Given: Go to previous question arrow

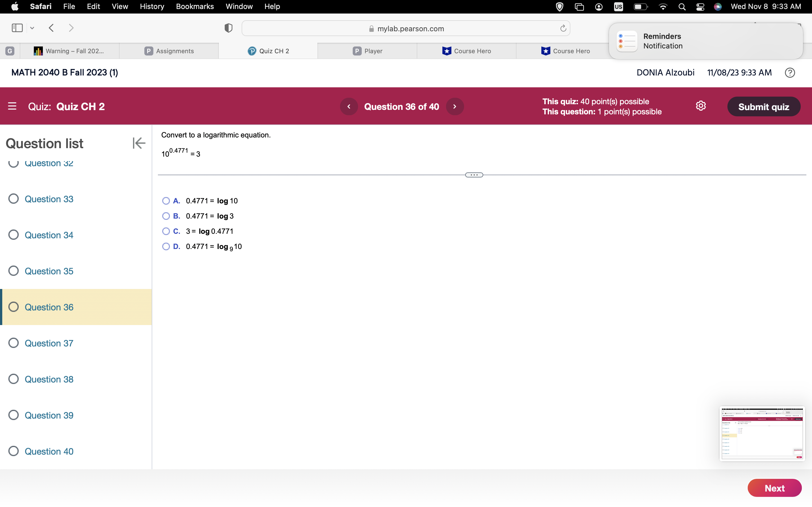Looking at the screenshot, I should 348,106.
